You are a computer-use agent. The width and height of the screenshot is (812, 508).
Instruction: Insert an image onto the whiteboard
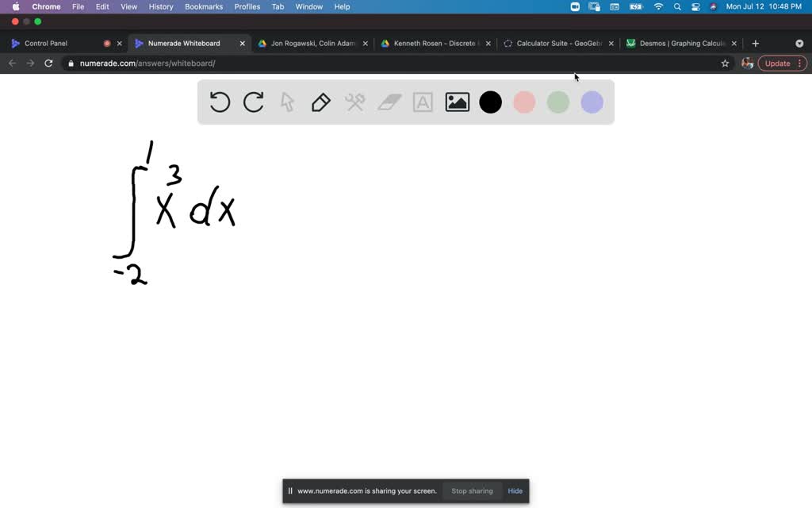coord(458,102)
